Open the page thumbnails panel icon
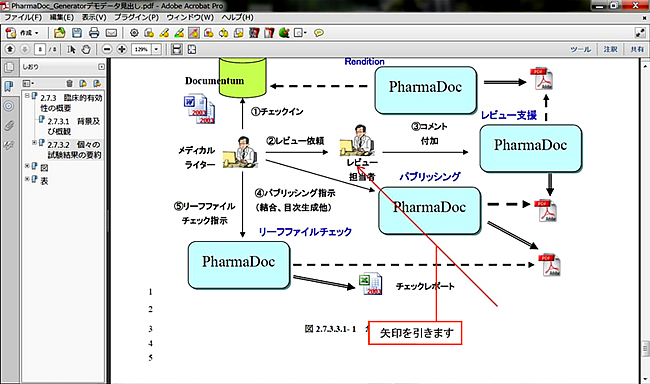650x384 pixels. click(x=9, y=67)
